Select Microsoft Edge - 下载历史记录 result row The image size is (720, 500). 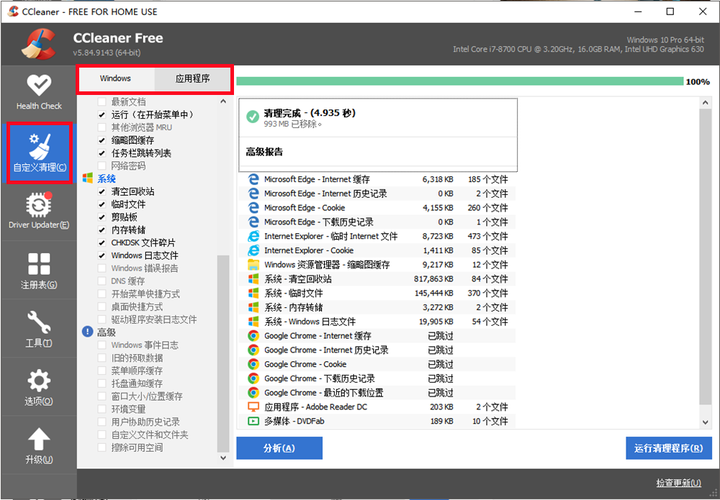tap(377, 222)
